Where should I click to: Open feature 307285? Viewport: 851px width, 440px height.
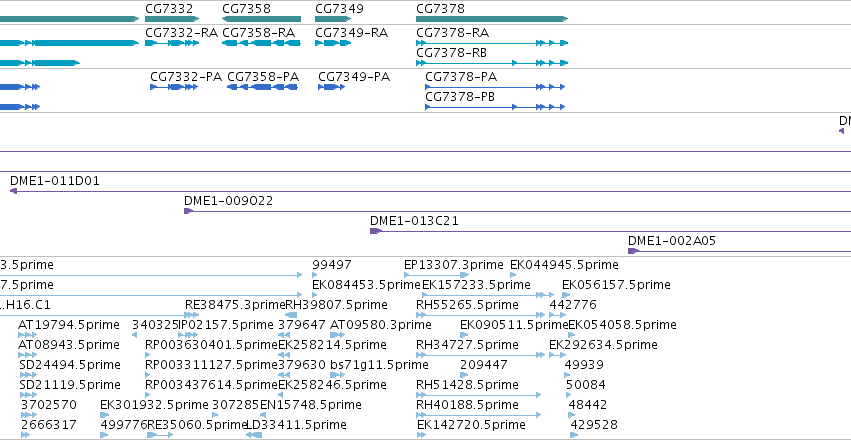[236, 405]
